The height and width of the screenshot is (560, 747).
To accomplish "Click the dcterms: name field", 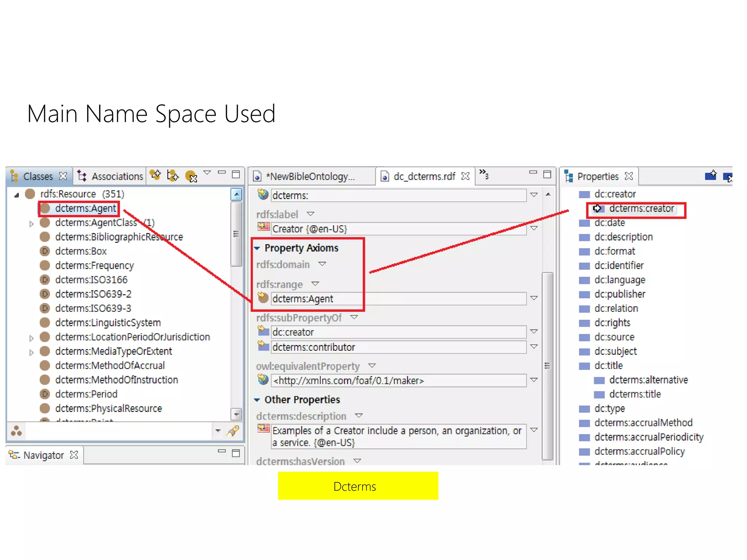I will tap(399, 195).
